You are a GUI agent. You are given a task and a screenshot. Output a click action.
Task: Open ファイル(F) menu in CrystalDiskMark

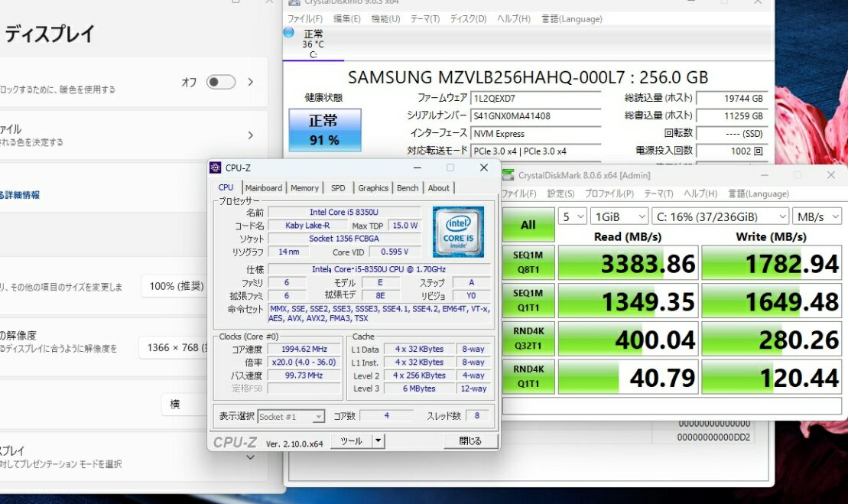pos(519,193)
